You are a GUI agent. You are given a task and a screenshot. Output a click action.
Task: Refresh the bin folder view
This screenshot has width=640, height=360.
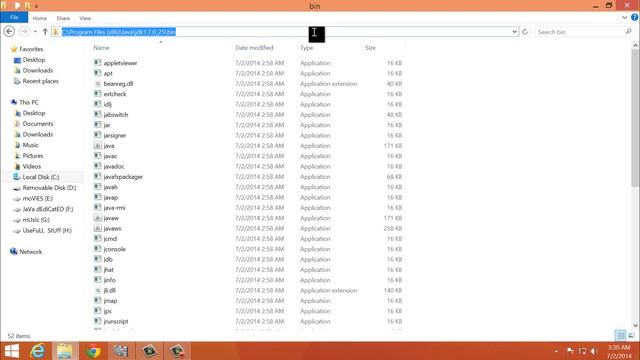tap(525, 31)
